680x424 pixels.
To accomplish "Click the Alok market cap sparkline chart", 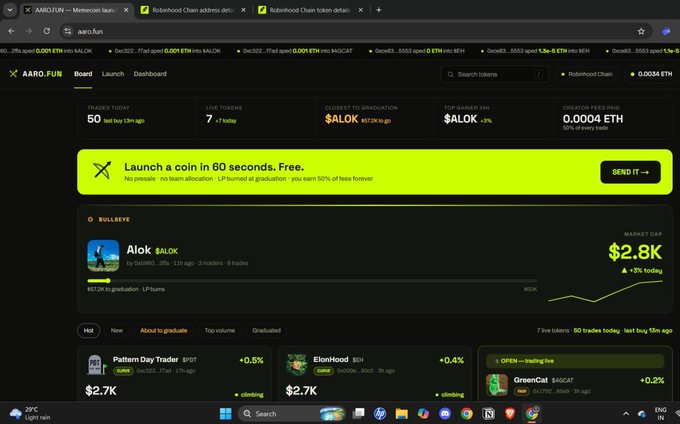I will tap(605, 291).
